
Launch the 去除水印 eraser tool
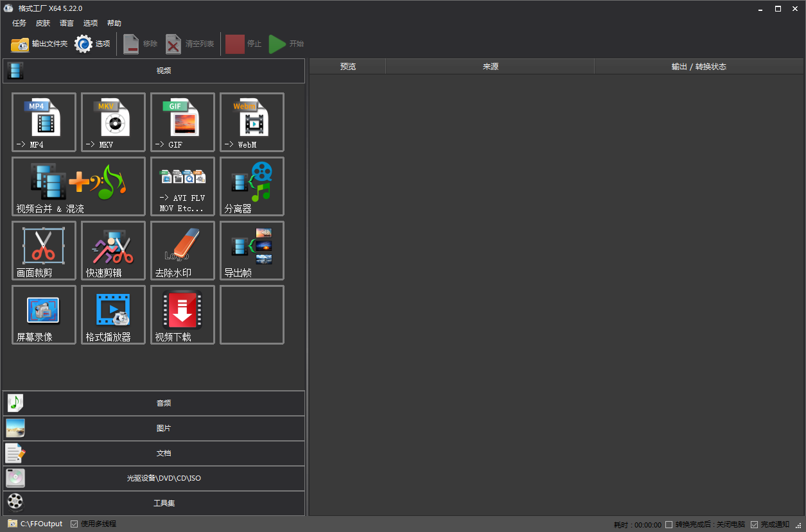182,250
